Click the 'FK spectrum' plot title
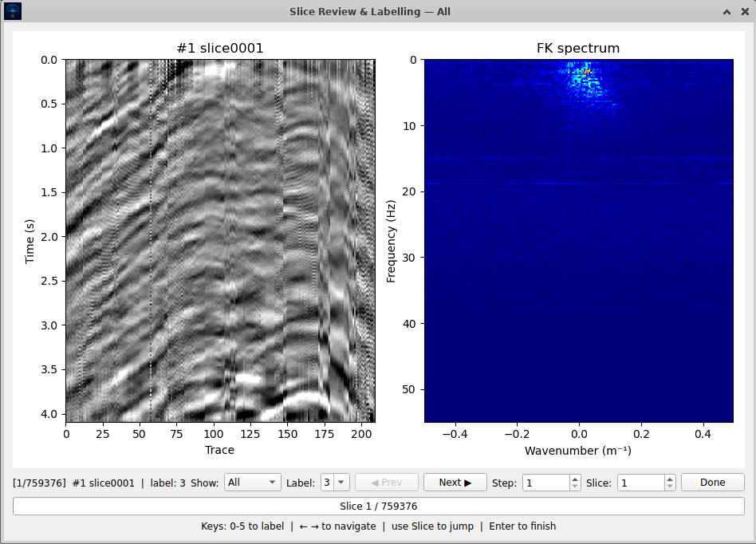The height and width of the screenshot is (544, 756). click(578, 48)
